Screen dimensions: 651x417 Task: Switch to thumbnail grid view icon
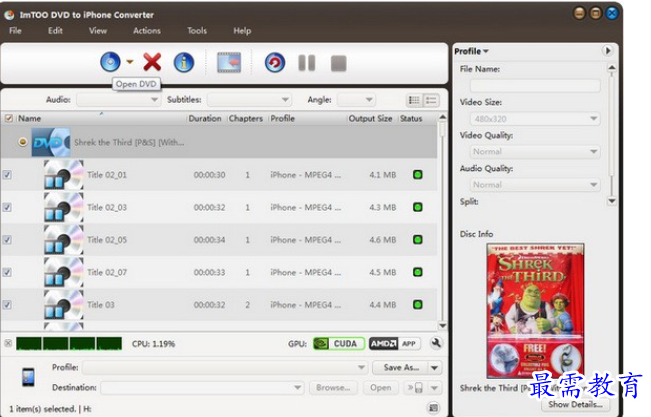414,100
